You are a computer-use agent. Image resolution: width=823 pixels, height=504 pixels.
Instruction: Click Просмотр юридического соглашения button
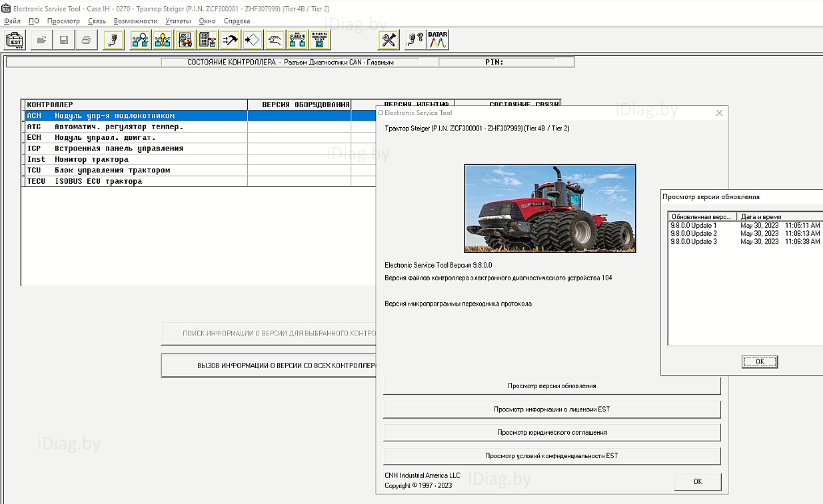[x=552, y=433]
